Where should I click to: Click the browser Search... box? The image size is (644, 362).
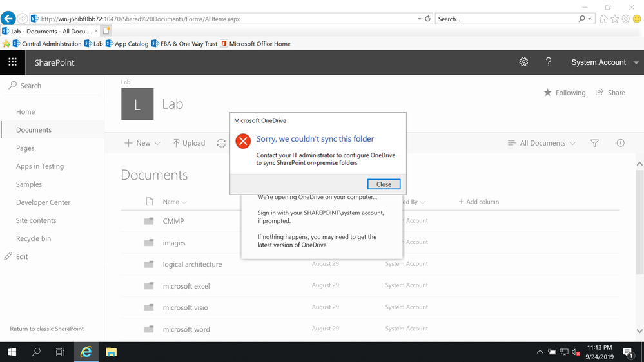click(x=507, y=19)
